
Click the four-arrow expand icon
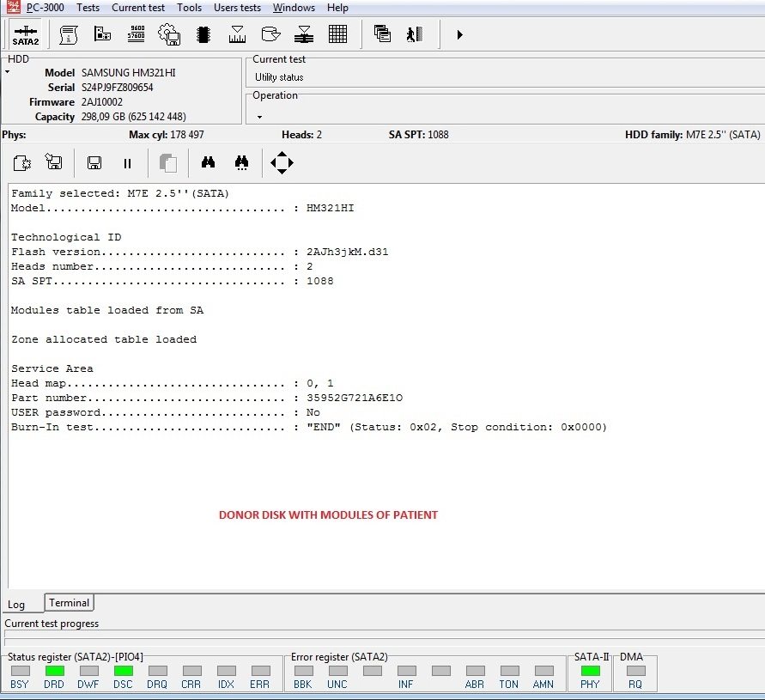(282, 162)
